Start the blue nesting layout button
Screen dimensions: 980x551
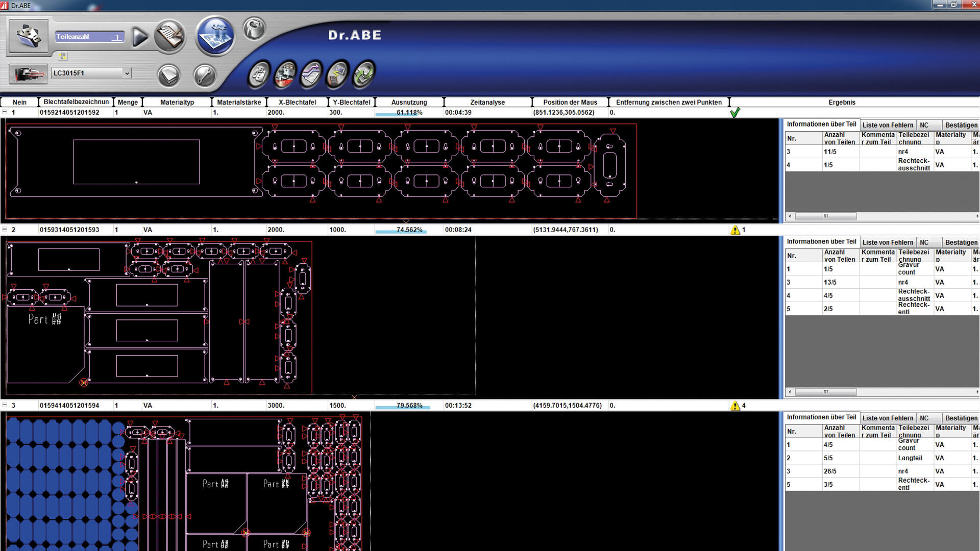215,36
